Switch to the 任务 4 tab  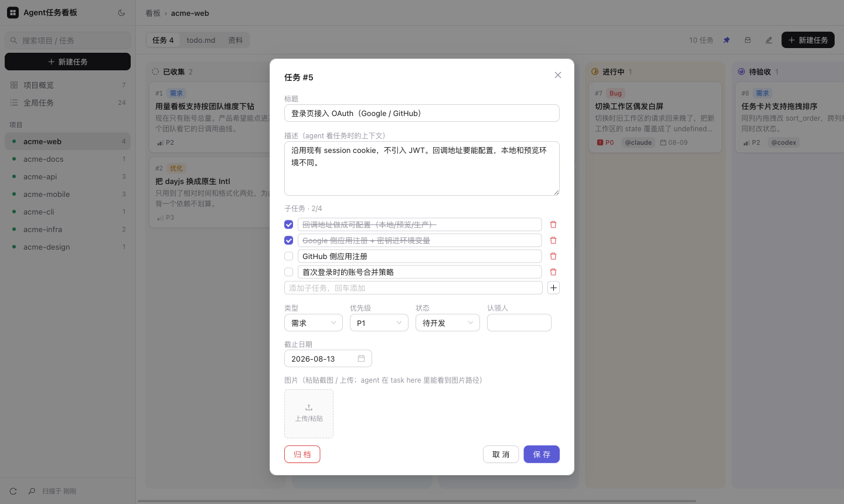[x=163, y=40]
